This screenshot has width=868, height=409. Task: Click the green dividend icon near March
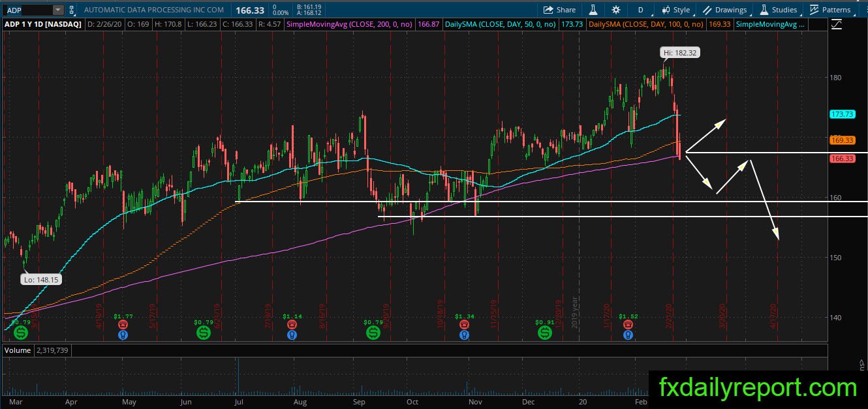pos(21,333)
